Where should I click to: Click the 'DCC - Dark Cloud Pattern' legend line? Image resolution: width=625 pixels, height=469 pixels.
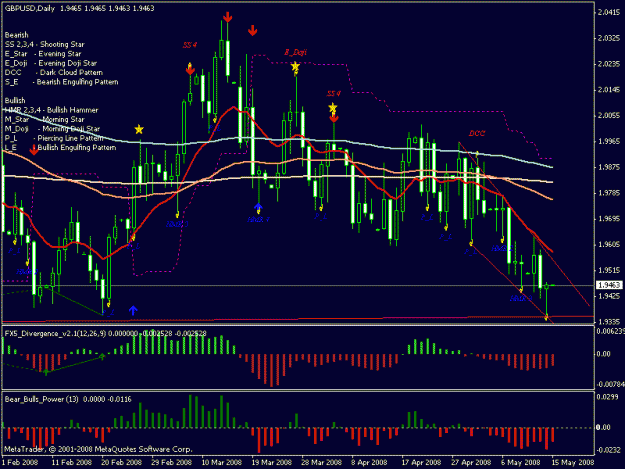(54, 73)
